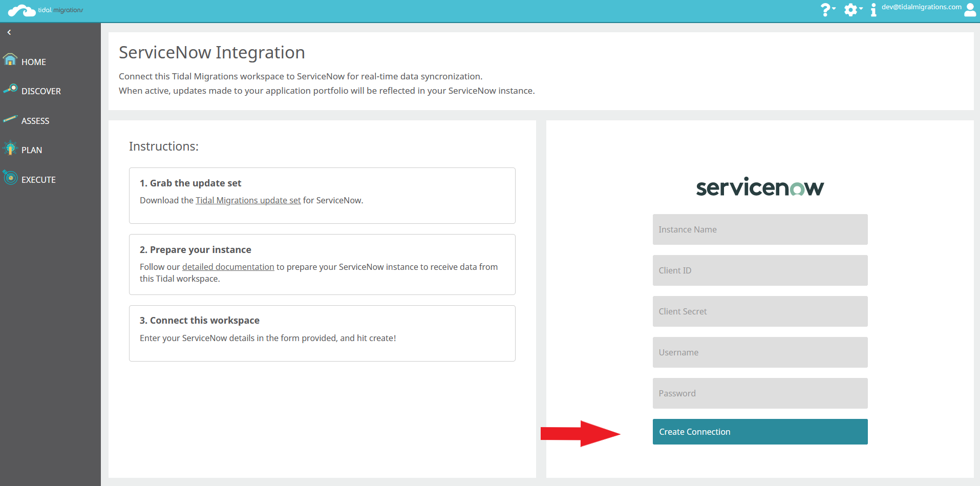Click the Execute target icon

10,178
